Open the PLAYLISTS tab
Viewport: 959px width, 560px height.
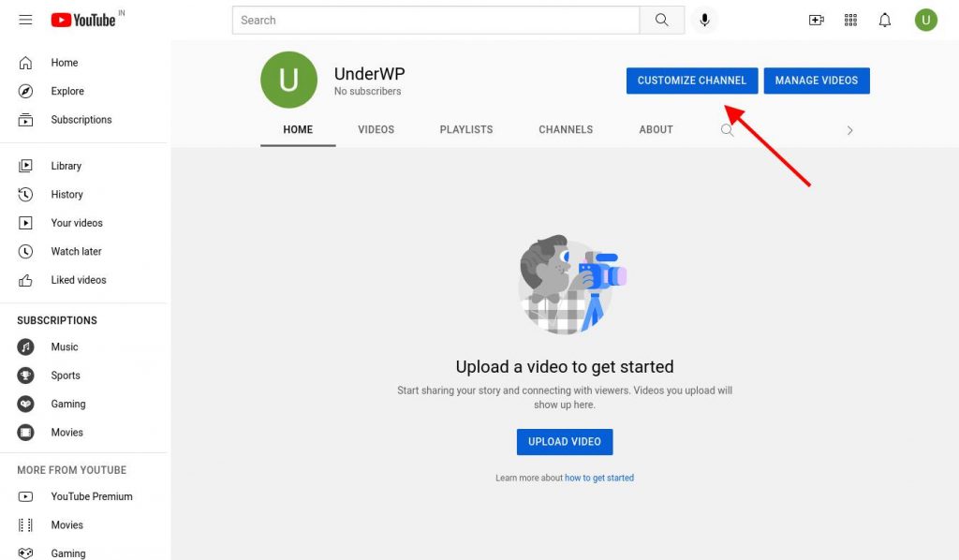[x=466, y=129]
